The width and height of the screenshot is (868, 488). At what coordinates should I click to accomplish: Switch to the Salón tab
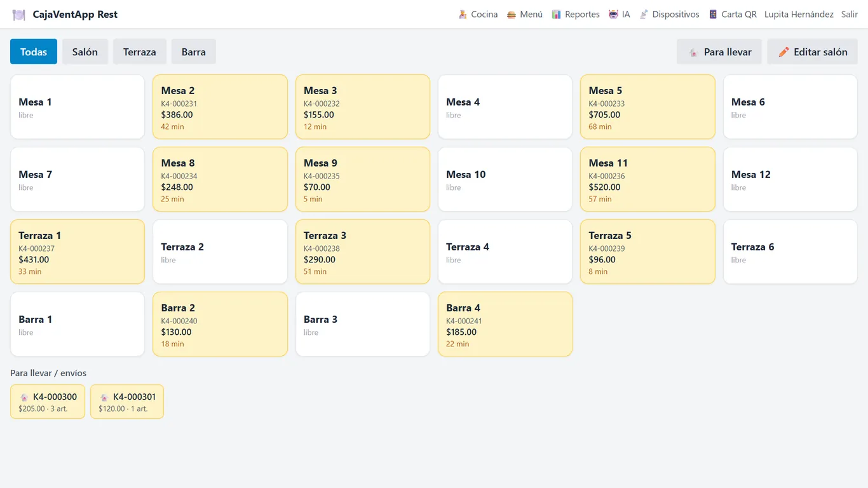click(x=85, y=51)
